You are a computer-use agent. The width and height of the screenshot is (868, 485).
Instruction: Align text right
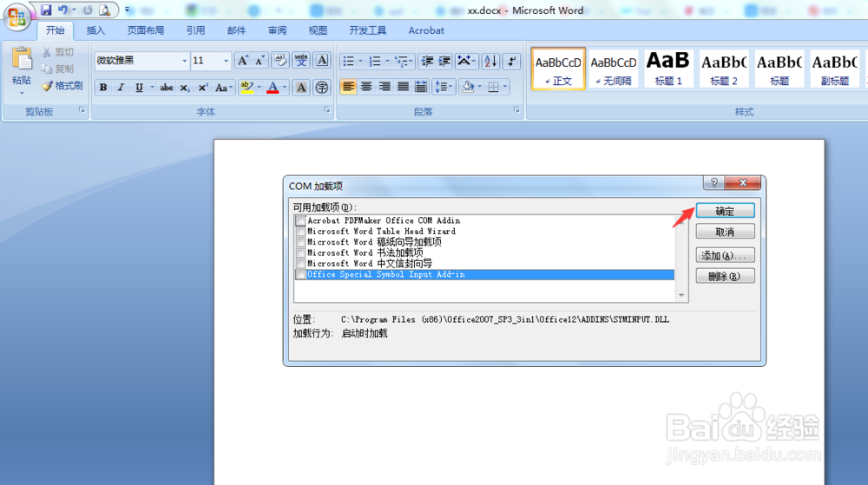tap(385, 87)
